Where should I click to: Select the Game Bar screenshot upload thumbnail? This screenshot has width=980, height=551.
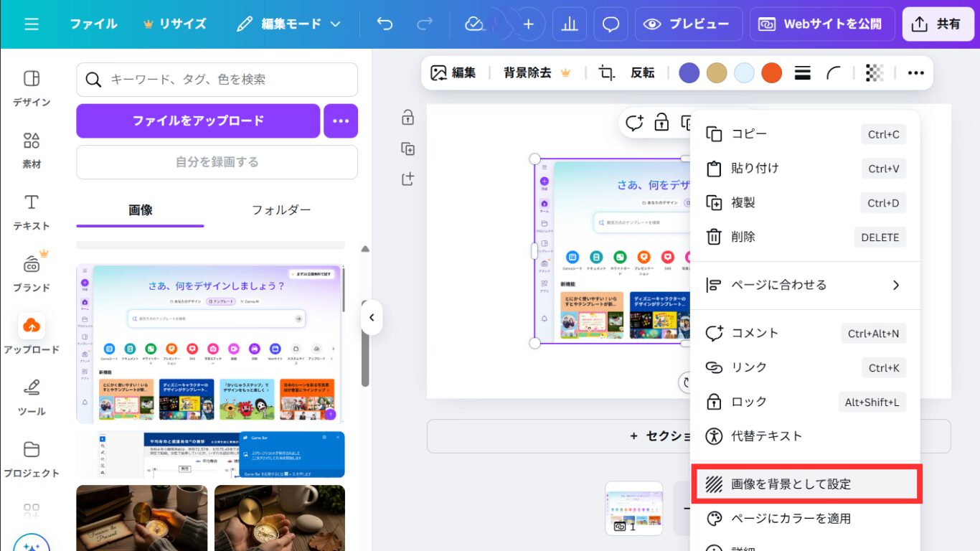tap(210, 454)
